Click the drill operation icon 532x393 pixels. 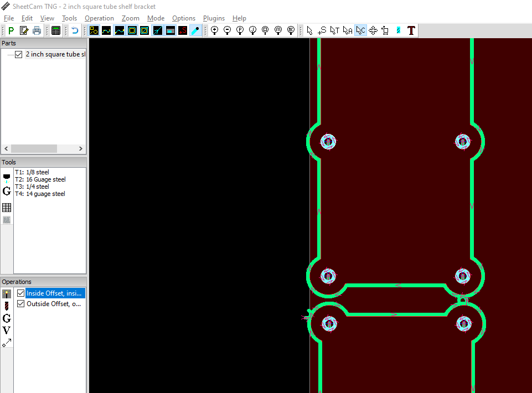(x=7, y=306)
